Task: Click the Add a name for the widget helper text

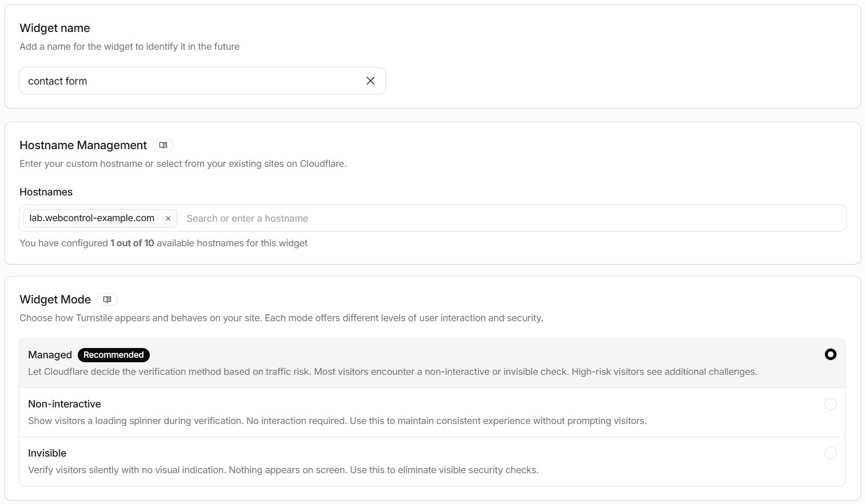Action: click(130, 46)
